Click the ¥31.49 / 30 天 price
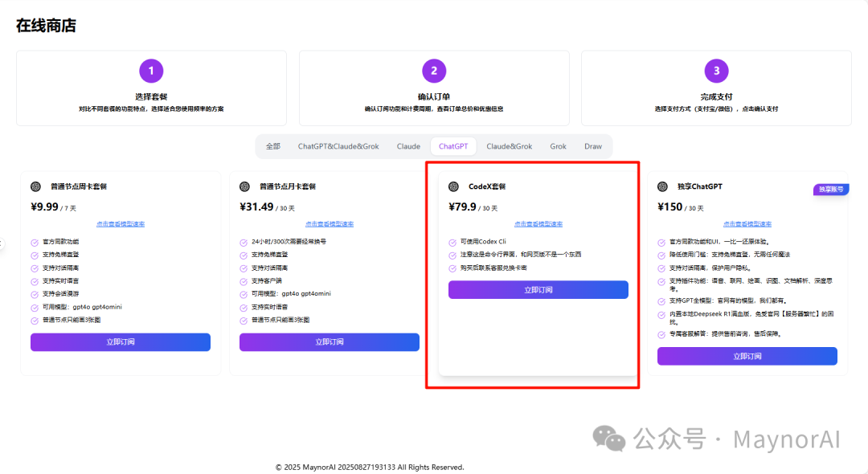868x474 pixels. [268, 206]
